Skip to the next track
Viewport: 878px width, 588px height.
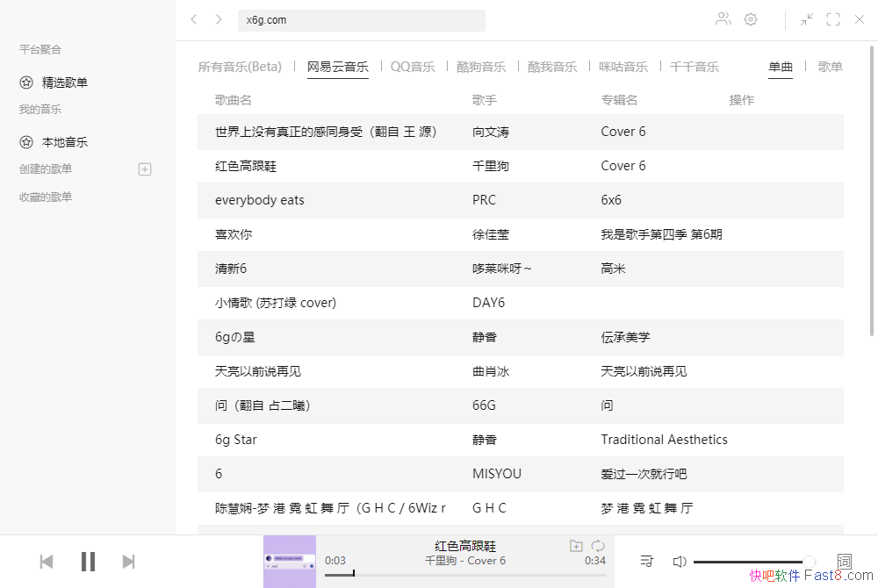coord(128,562)
